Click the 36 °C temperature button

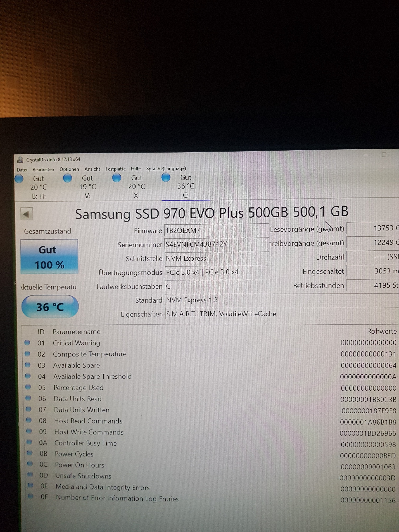tap(50, 307)
